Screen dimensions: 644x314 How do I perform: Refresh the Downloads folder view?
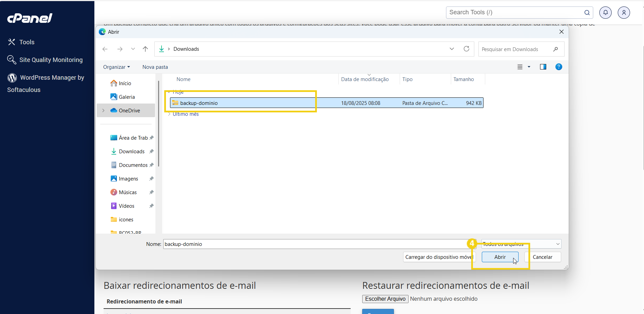point(466,49)
